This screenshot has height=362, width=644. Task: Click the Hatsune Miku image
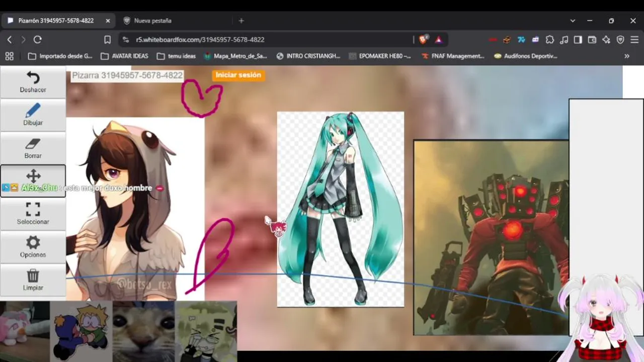click(x=341, y=209)
